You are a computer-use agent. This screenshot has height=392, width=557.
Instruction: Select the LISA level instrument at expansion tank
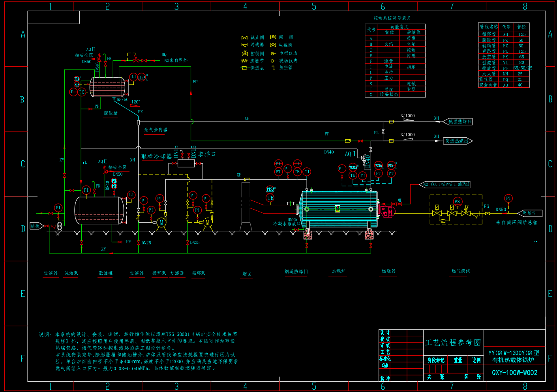coord(142,77)
